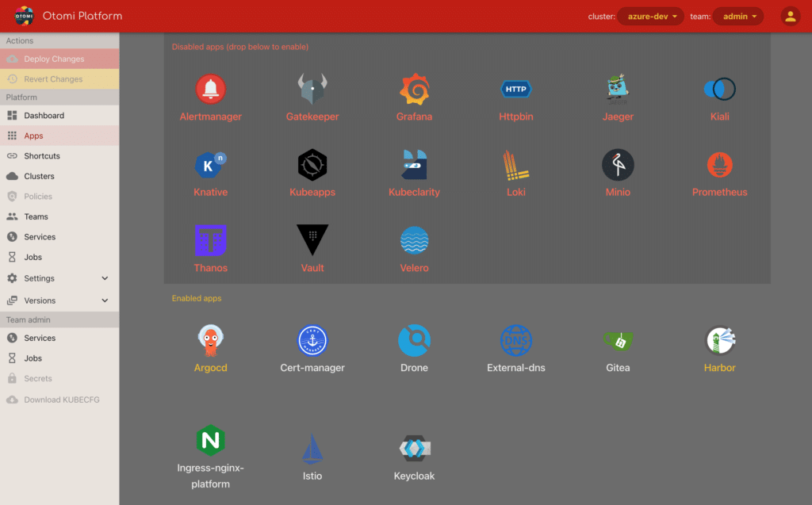
Task: Click the Grafana app icon
Action: 414,89
